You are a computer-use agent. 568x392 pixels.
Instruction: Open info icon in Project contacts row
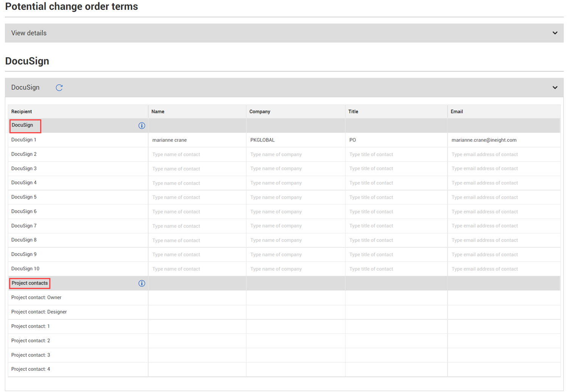(142, 283)
